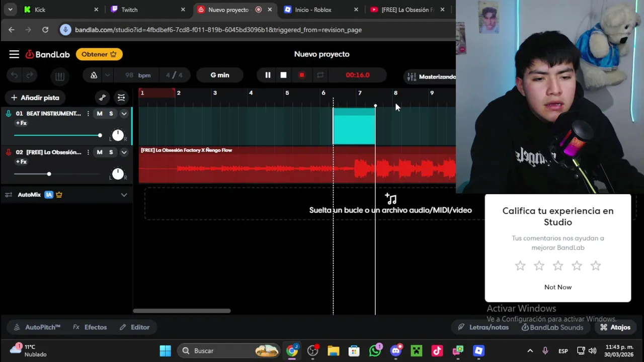Click the 98 bpm tempo field
The width and height of the screenshot is (644, 362).
click(137, 75)
